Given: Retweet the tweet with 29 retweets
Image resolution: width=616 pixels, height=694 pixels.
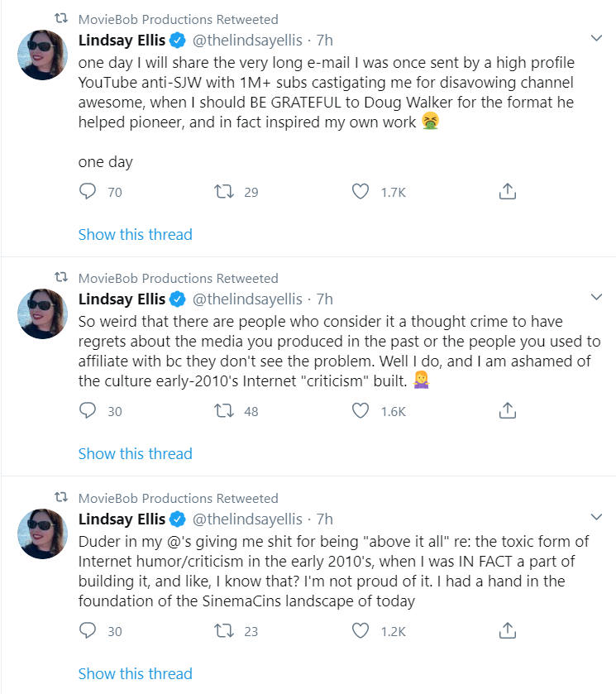Looking at the screenshot, I should 224,192.
